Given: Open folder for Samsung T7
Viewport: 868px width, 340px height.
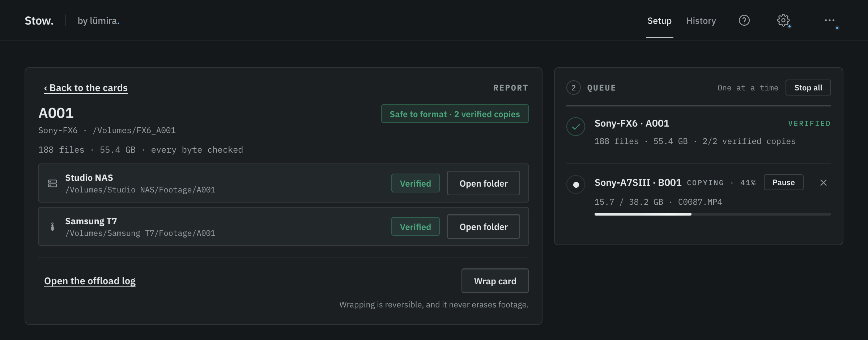Looking at the screenshot, I should [483, 226].
